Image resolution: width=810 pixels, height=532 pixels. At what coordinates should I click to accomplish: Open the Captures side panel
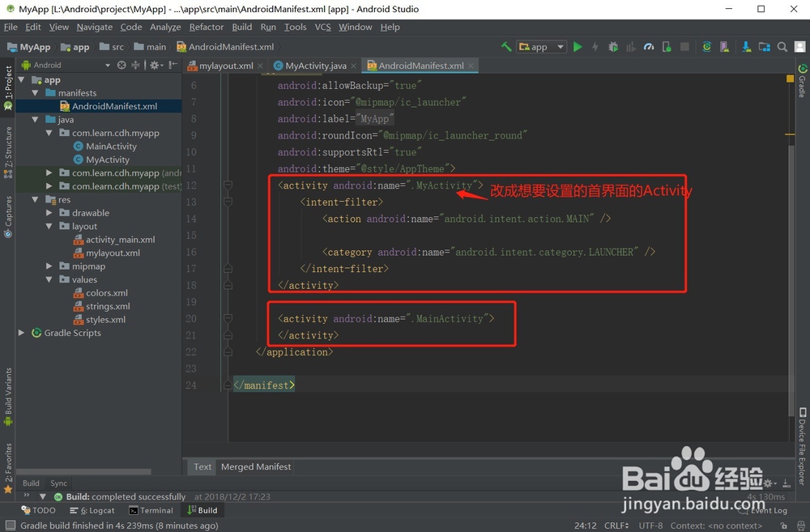coord(8,217)
